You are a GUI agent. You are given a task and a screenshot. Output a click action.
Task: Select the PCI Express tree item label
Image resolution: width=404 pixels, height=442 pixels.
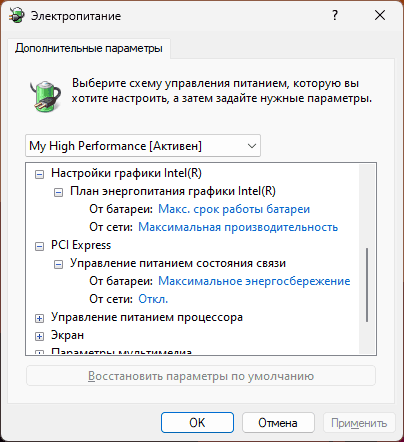click(81, 245)
